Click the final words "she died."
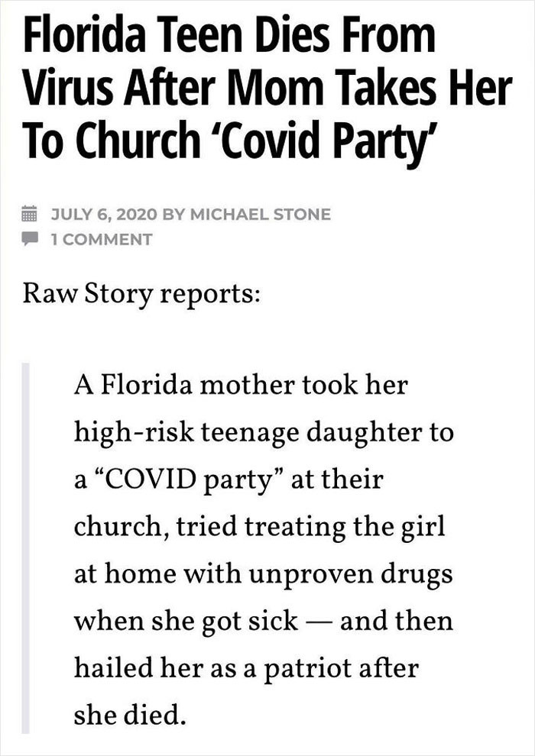535x756 pixels. tap(130, 716)
